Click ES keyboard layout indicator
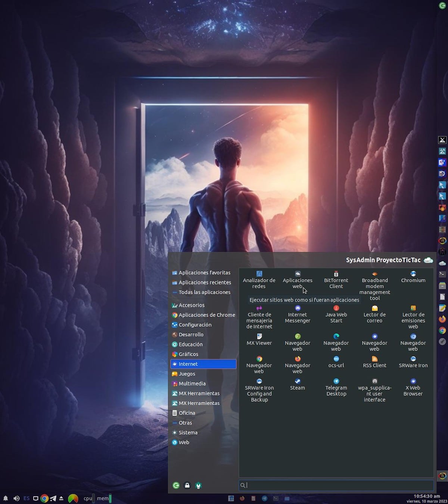The width and height of the screenshot is (448, 504). pos(27,498)
